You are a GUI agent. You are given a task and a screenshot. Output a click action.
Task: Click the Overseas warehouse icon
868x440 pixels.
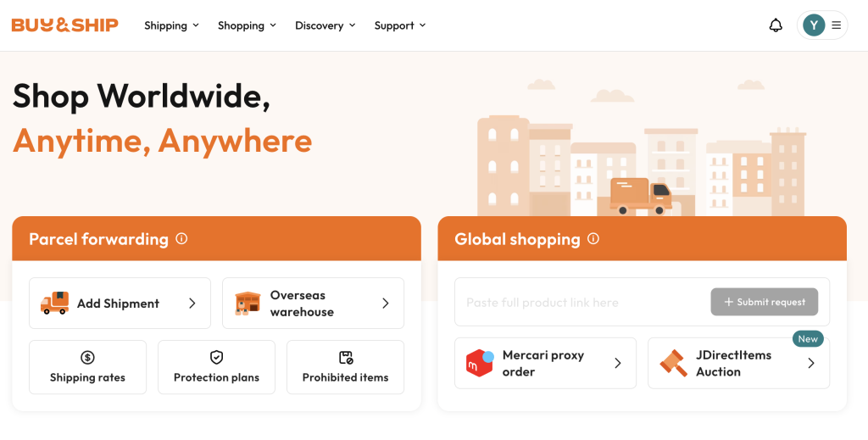248,304
